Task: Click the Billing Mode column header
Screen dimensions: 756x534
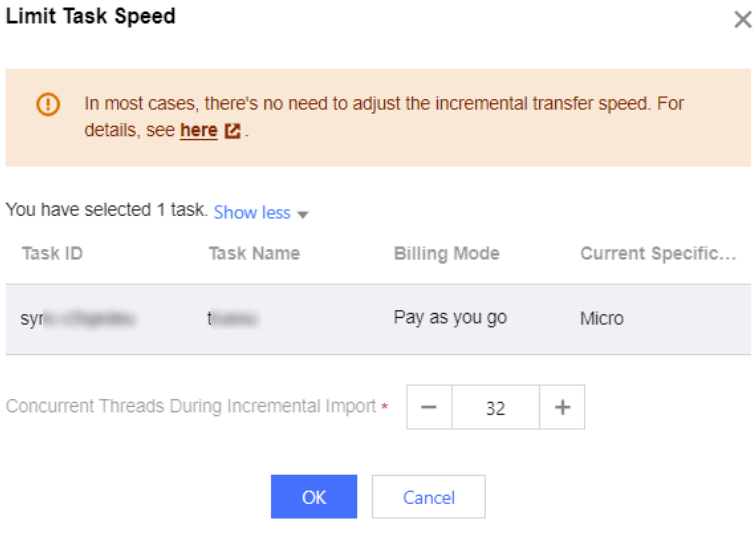Action: click(x=447, y=254)
